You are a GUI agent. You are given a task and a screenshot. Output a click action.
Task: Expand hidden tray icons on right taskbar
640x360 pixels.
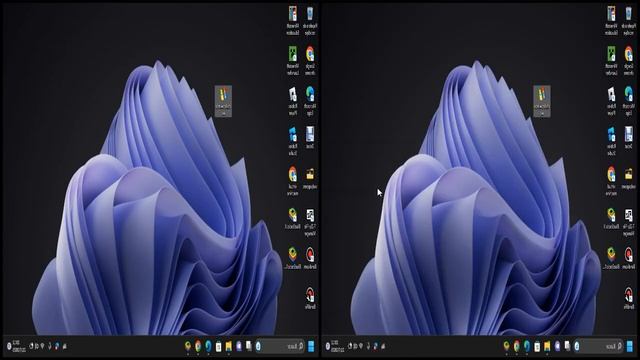click(x=383, y=346)
